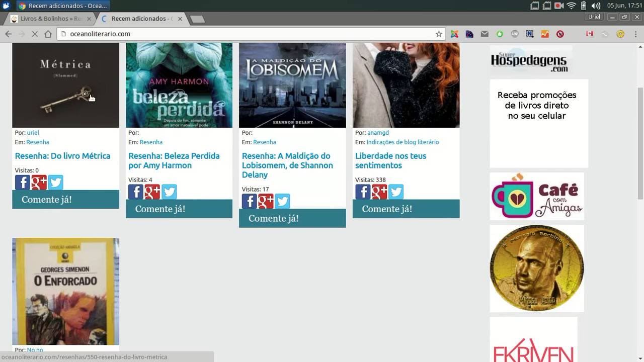The width and height of the screenshot is (644, 362).
Task: Open Resenha category under Beleza Perdida
Action: (151, 142)
